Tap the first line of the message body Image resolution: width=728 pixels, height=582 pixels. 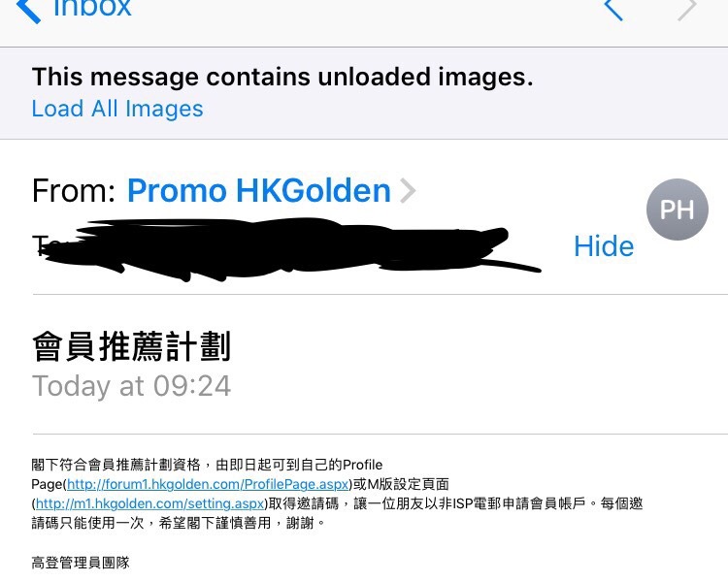point(207,465)
